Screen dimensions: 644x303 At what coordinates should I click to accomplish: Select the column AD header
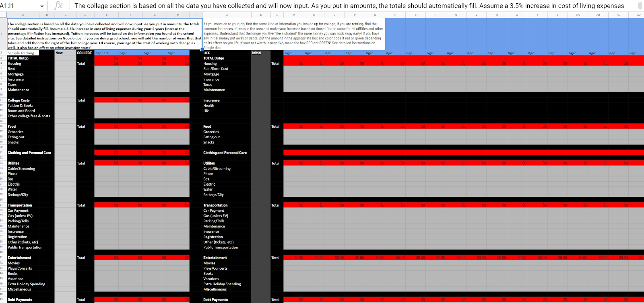(x=638, y=14)
